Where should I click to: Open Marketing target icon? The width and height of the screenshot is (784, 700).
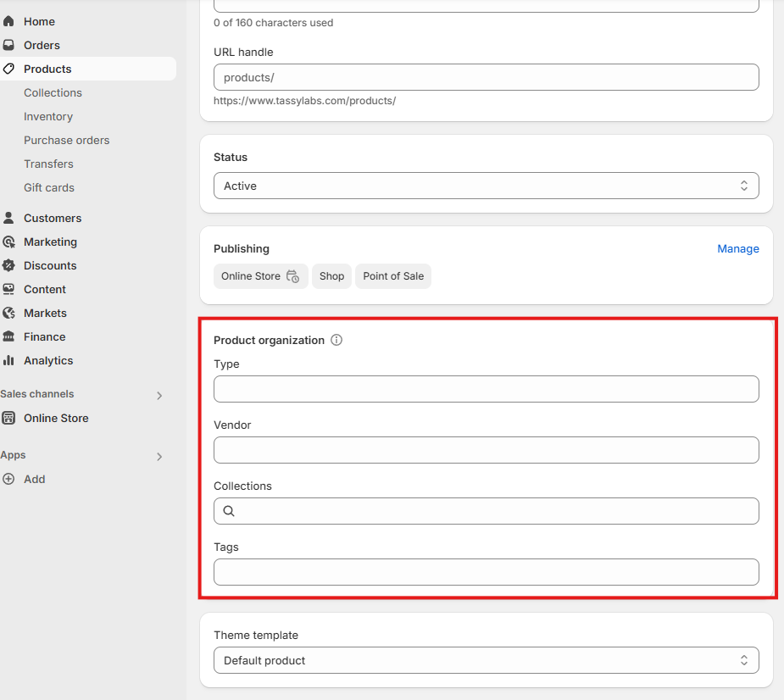click(x=8, y=242)
